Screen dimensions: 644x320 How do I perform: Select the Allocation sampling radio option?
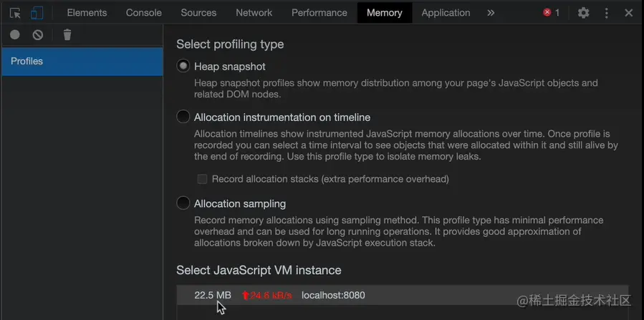(x=183, y=203)
